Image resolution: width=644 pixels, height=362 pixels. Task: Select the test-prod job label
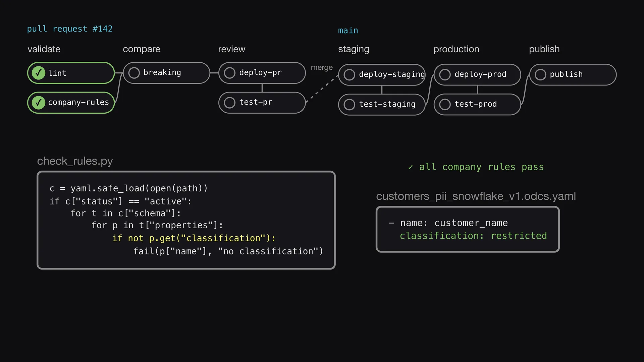(476, 104)
